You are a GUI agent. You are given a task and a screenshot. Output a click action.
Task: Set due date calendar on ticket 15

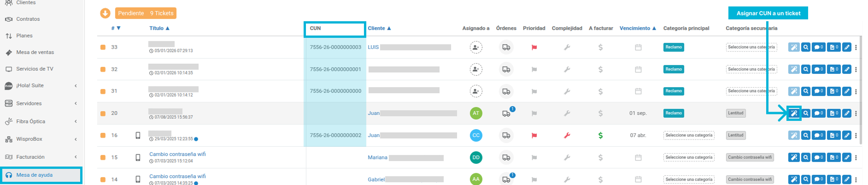(638, 157)
